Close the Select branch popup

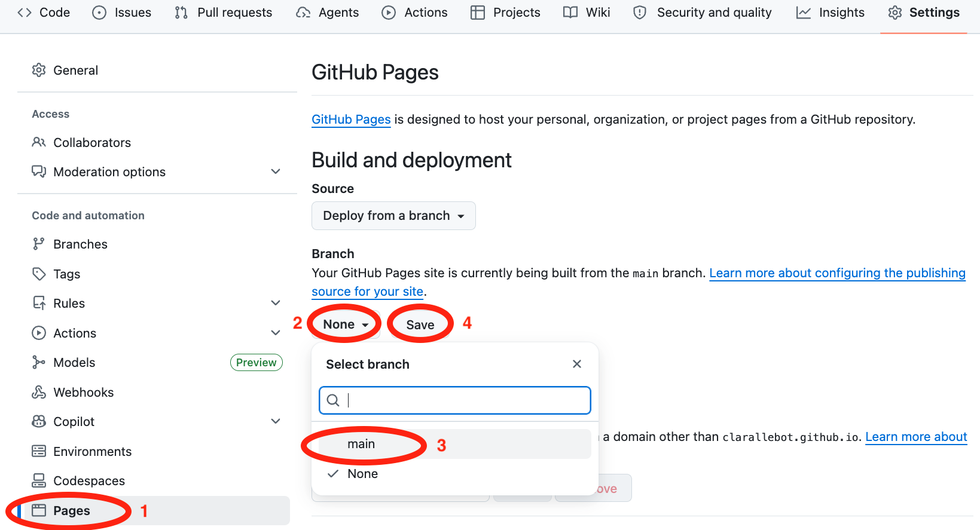[x=577, y=364]
